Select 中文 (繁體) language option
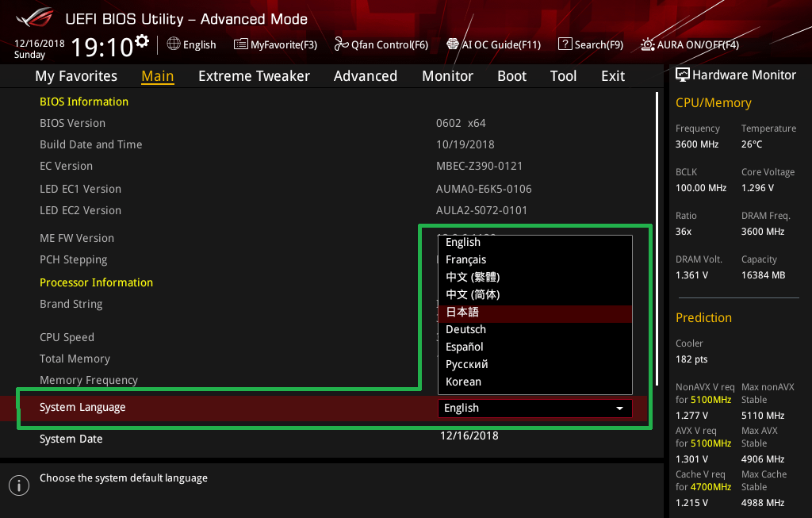 point(535,277)
